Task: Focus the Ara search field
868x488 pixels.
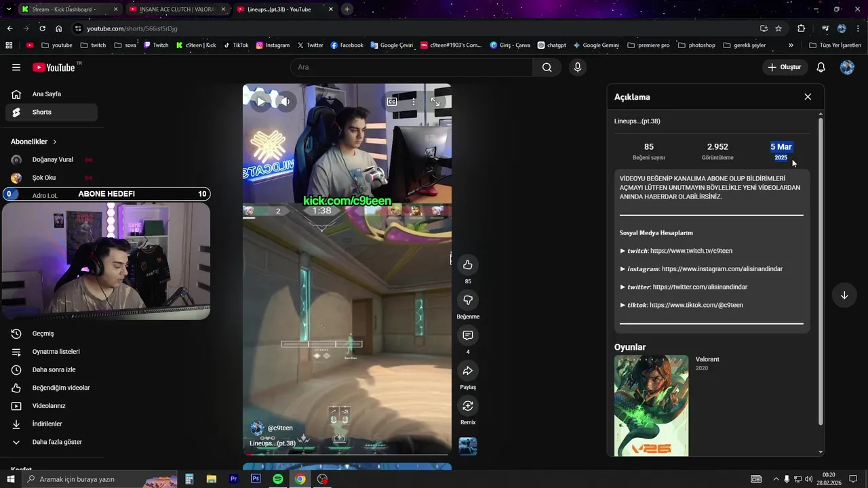Action: (x=412, y=67)
